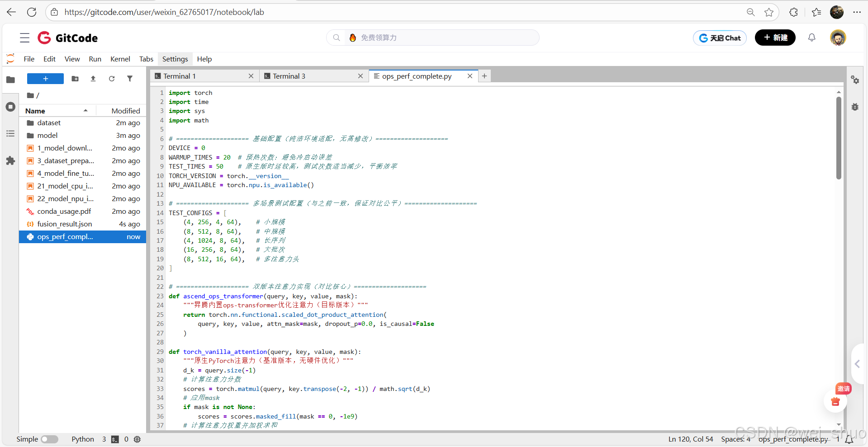Screen dimensions: 868x447
Task: Select the 1_model_downl... notebook
Action: pyautogui.click(x=82, y=148)
